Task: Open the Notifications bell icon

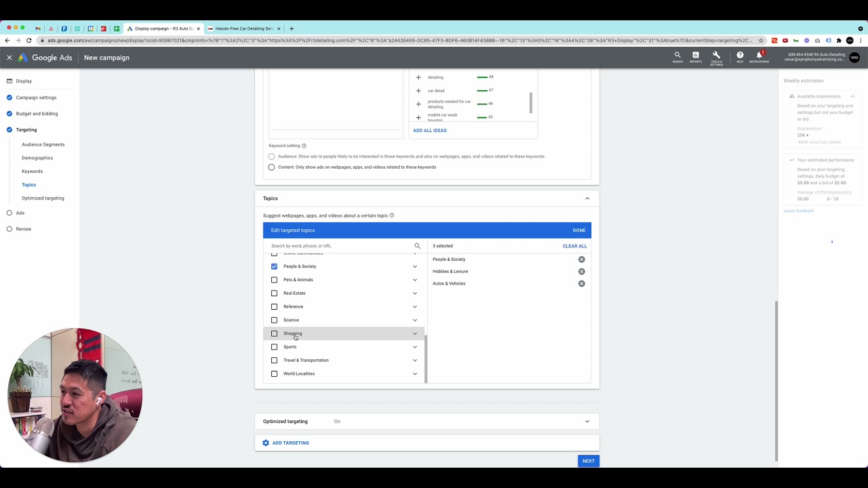Action: [x=759, y=55]
